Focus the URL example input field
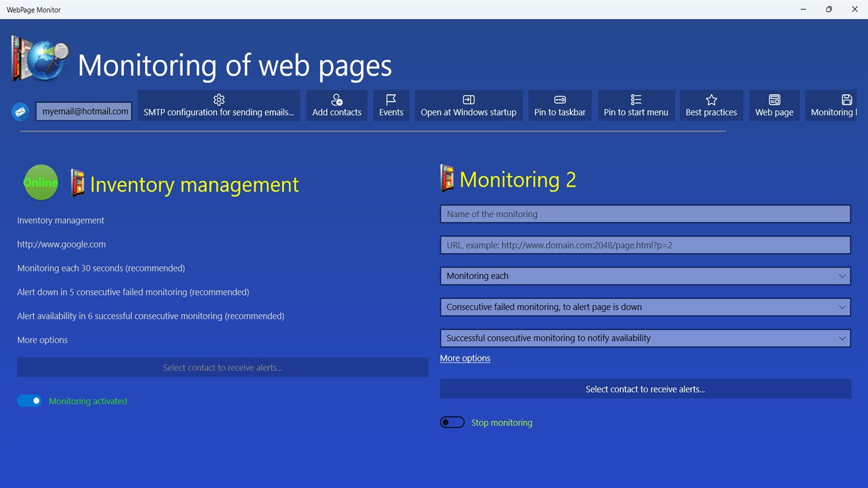This screenshot has height=488, width=868. click(645, 245)
